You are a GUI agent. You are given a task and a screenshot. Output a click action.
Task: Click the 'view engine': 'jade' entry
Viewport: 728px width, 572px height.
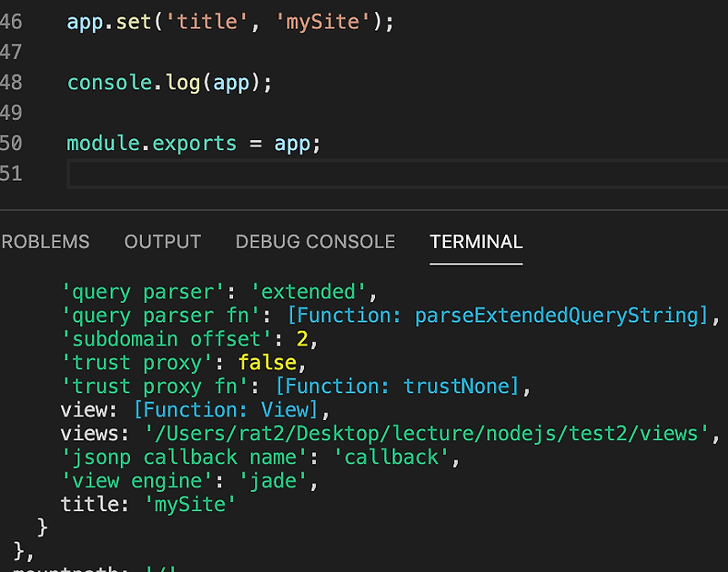click(182, 480)
